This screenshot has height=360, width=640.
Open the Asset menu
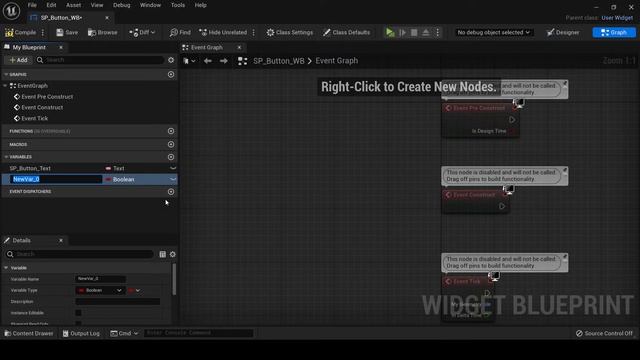(73, 5)
